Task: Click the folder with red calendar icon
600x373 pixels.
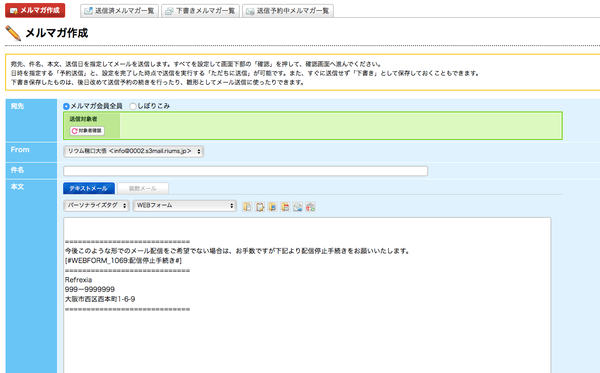Action: 285,207
